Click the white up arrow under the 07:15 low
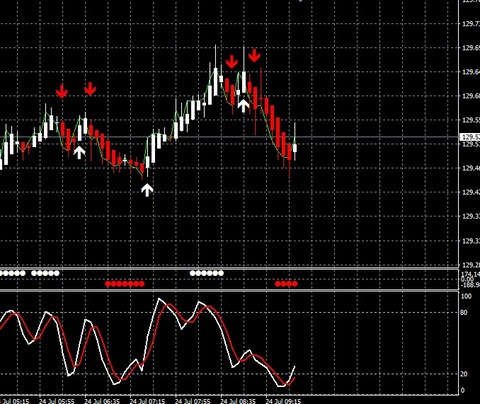The width and height of the screenshot is (480, 404). (x=147, y=190)
